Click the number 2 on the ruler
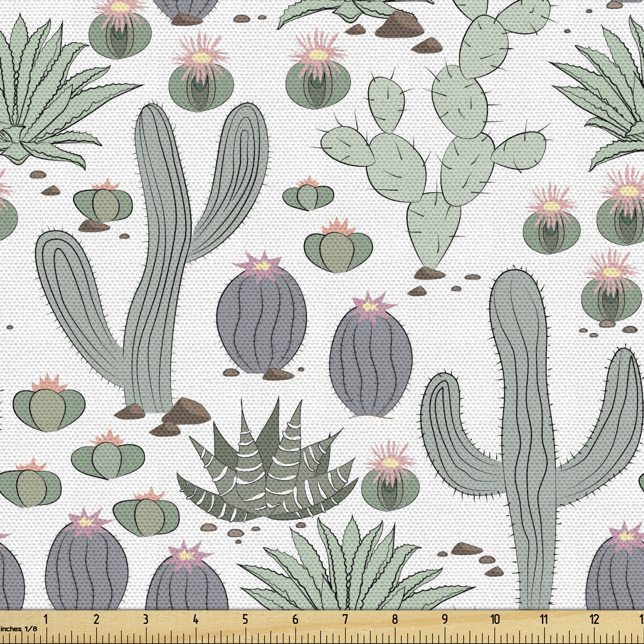This screenshot has width=644, height=644. point(96,619)
